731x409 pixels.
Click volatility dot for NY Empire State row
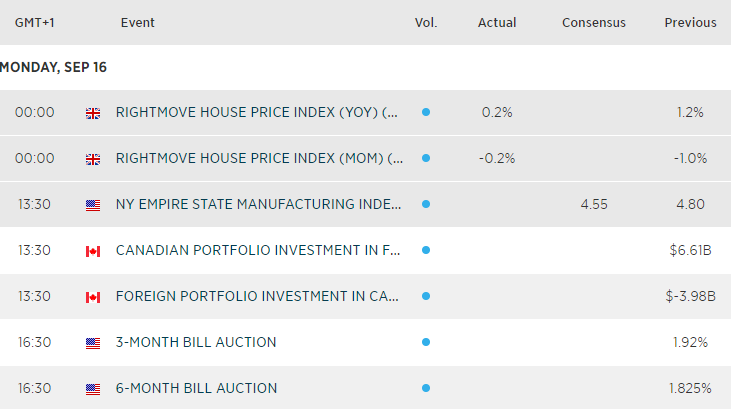tap(426, 205)
